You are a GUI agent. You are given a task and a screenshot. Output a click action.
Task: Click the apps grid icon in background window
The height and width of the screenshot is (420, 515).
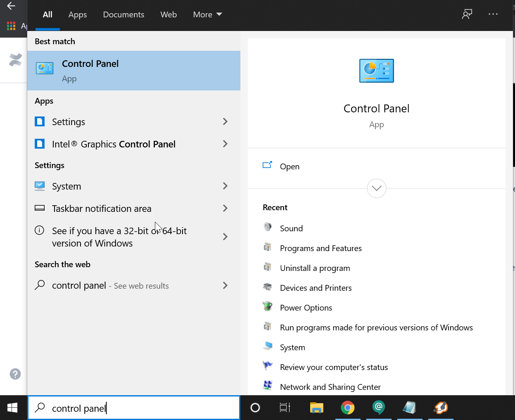pyautogui.click(x=11, y=26)
